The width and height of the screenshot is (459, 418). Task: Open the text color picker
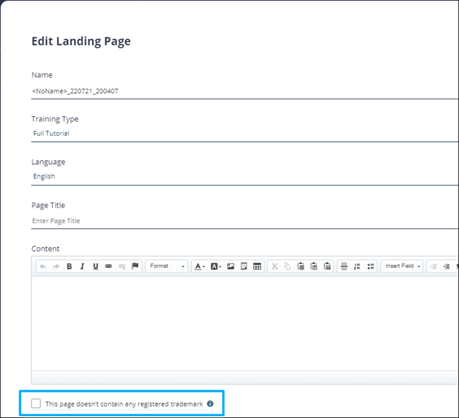click(200, 266)
